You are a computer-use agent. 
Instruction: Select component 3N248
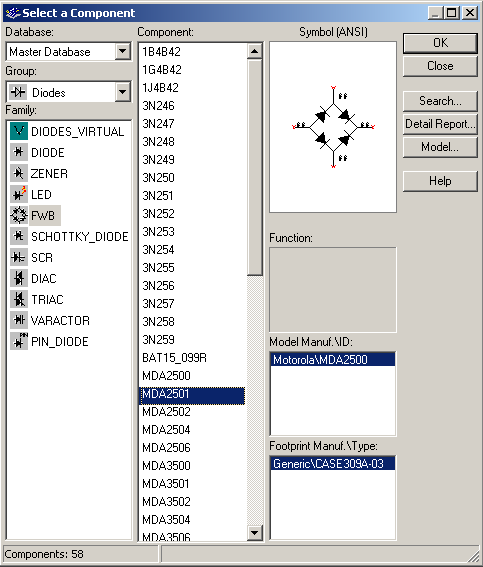[158, 142]
